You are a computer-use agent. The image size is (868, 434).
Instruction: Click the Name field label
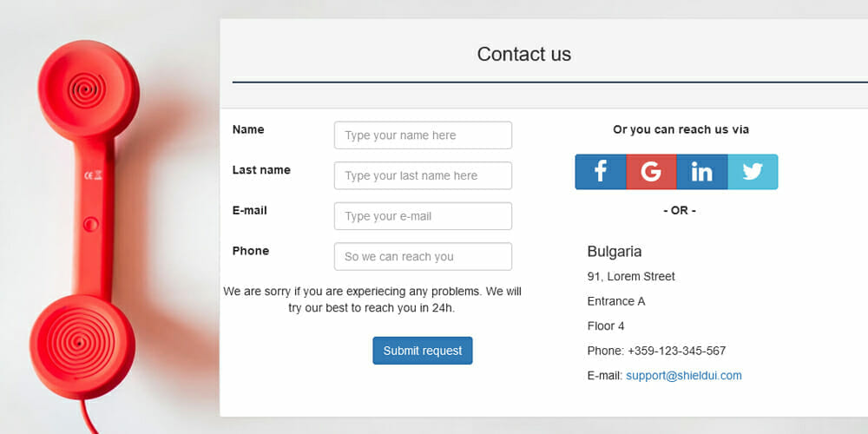(248, 129)
